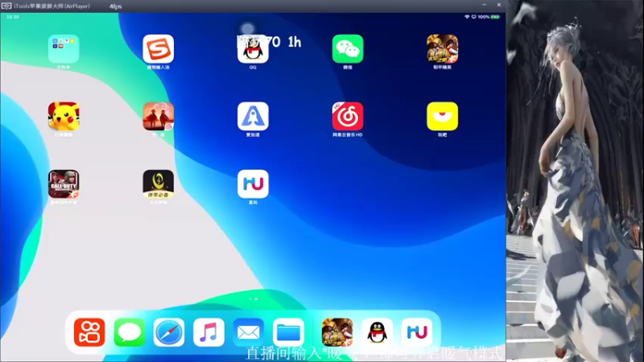Screen dimensions: 644x362
Task: Launch QQ from the home screen grid
Action: (x=253, y=49)
